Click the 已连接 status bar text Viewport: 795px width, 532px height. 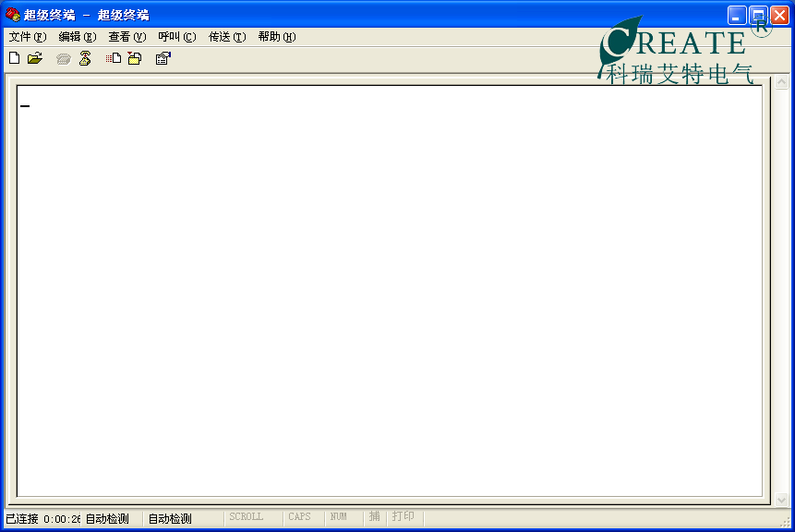pos(22,519)
